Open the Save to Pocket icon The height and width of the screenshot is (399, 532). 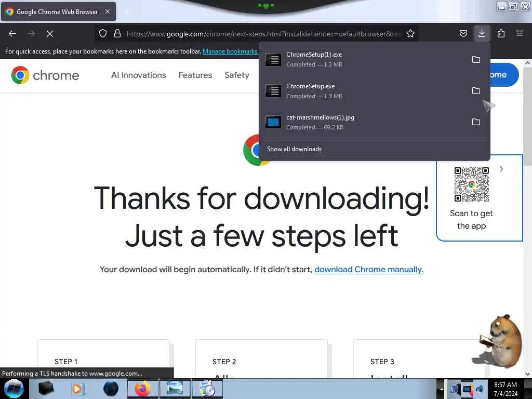[x=463, y=34]
